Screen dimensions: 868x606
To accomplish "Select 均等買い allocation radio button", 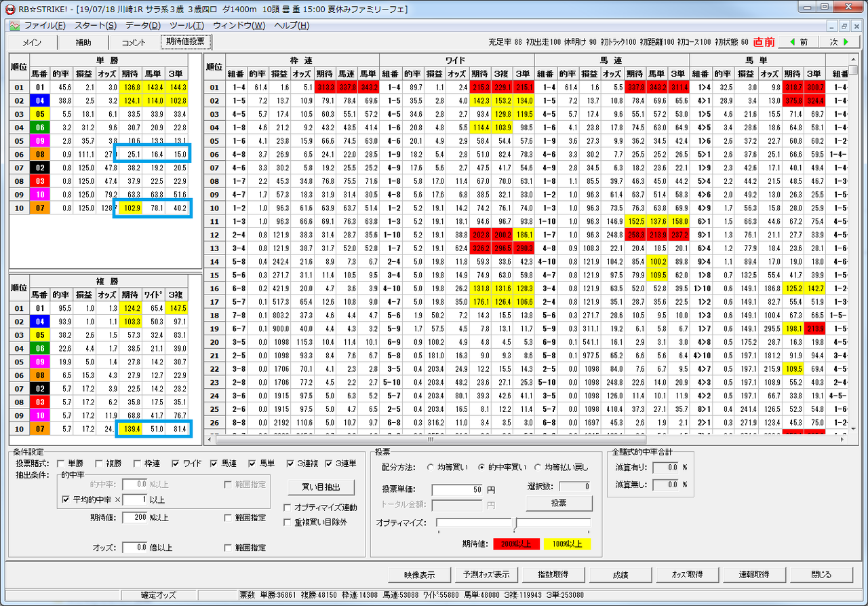I will pyautogui.click(x=430, y=467).
